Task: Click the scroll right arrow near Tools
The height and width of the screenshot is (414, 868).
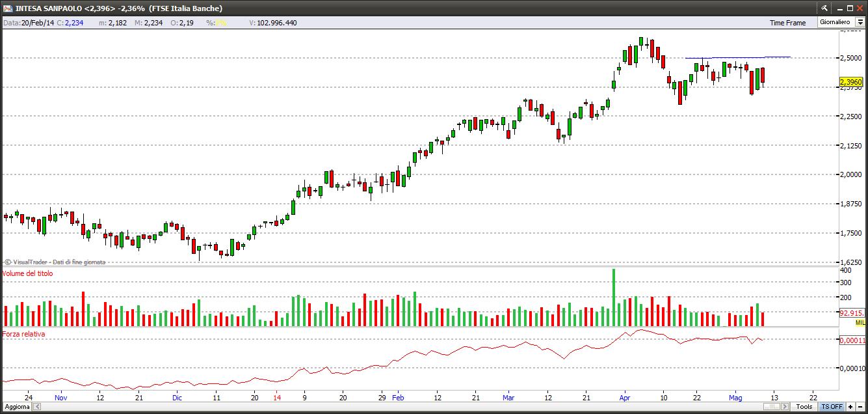Action: [x=785, y=406]
